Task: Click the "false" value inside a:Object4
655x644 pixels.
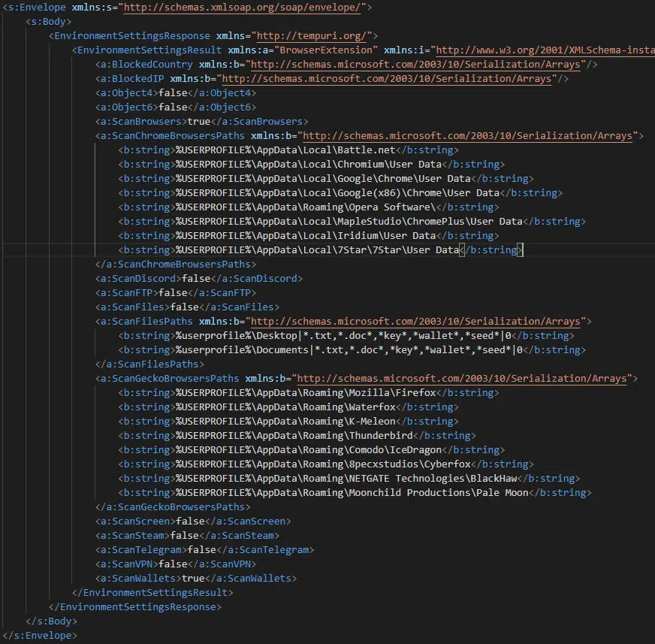Action: click(x=173, y=92)
